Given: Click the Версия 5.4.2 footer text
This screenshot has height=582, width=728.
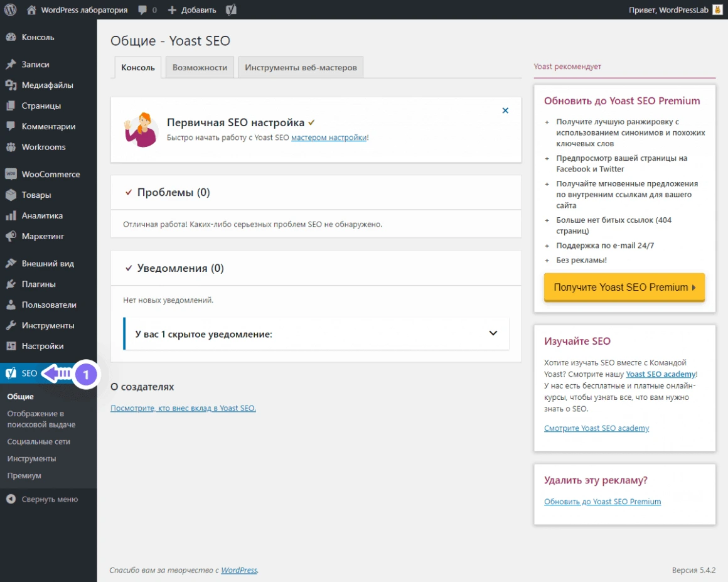Looking at the screenshot, I should pos(693,570).
